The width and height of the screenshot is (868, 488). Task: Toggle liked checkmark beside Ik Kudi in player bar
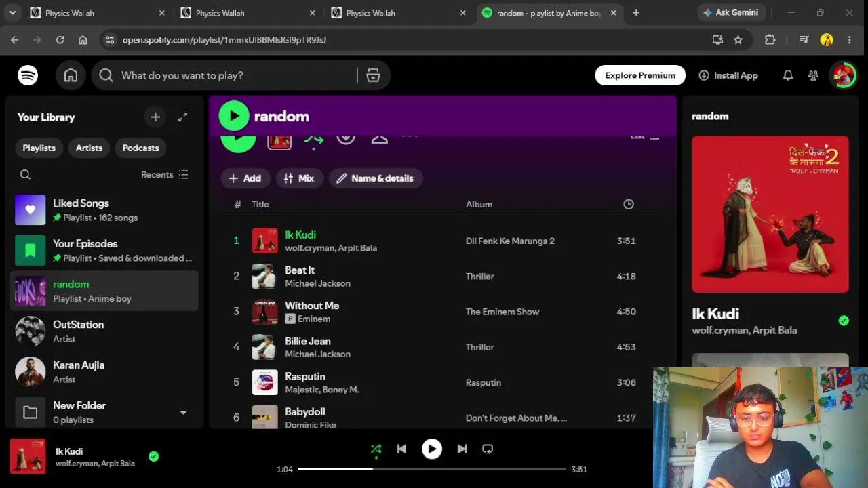(x=154, y=456)
